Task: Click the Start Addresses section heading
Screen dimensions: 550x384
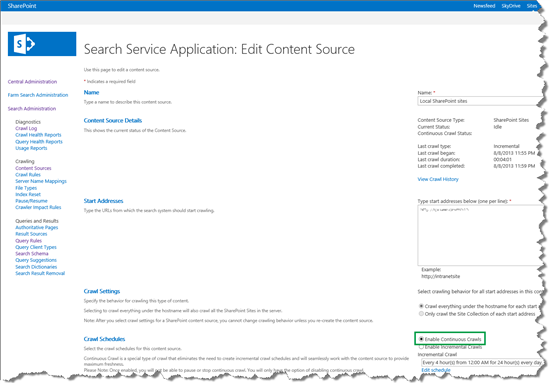Action: (103, 201)
